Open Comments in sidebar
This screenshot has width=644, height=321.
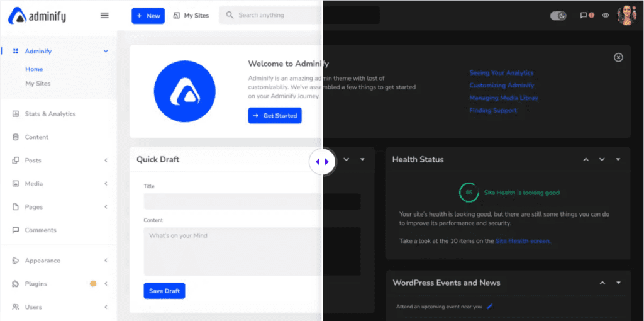coord(41,230)
